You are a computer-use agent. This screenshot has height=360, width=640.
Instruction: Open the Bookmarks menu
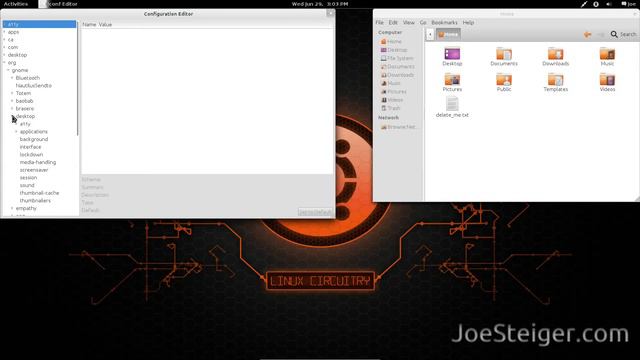[x=444, y=23]
